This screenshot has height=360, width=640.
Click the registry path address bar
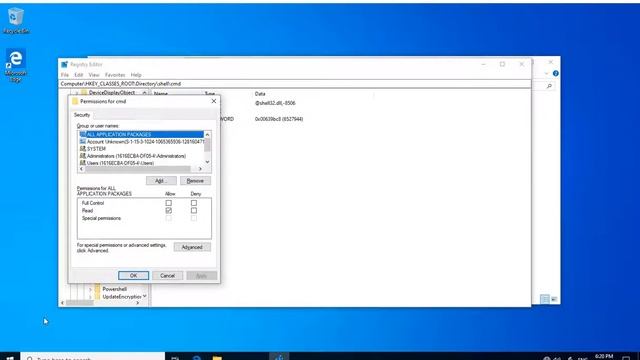coord(295,84)
